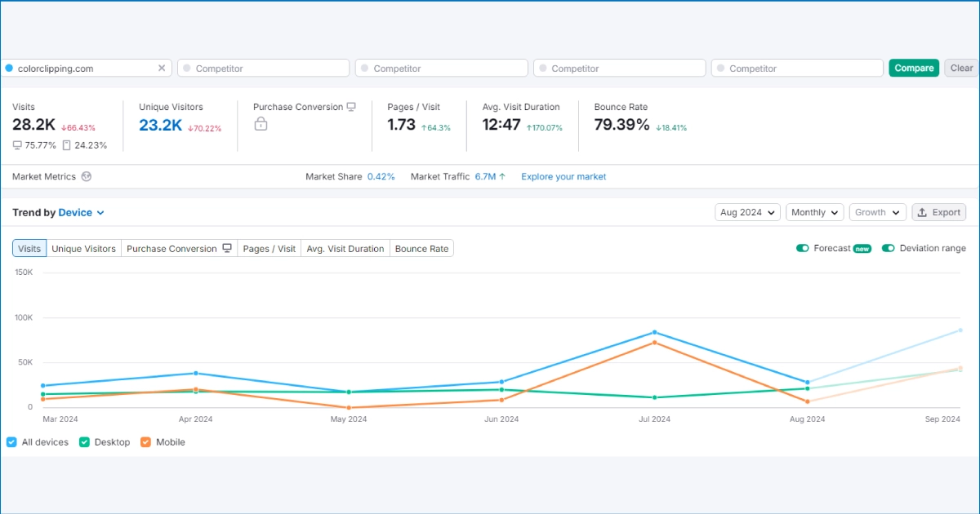Image resolution: width=980 pixels, height=514 pixels.
Task: Click the Avg. Visit Duration value 12:47
Action: 501,125
